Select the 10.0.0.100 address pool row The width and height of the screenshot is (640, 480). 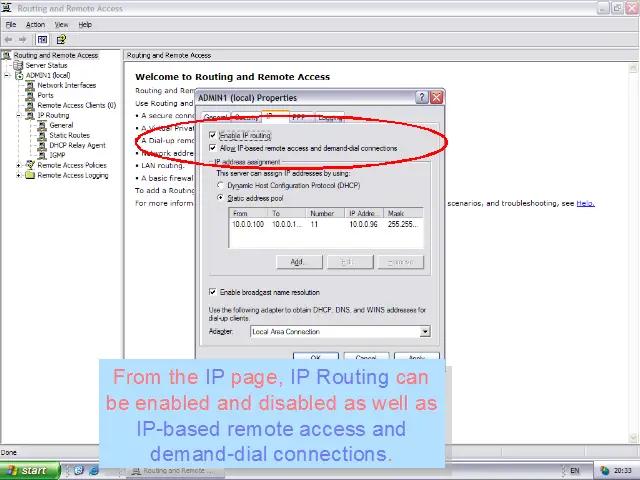point(325,224)
